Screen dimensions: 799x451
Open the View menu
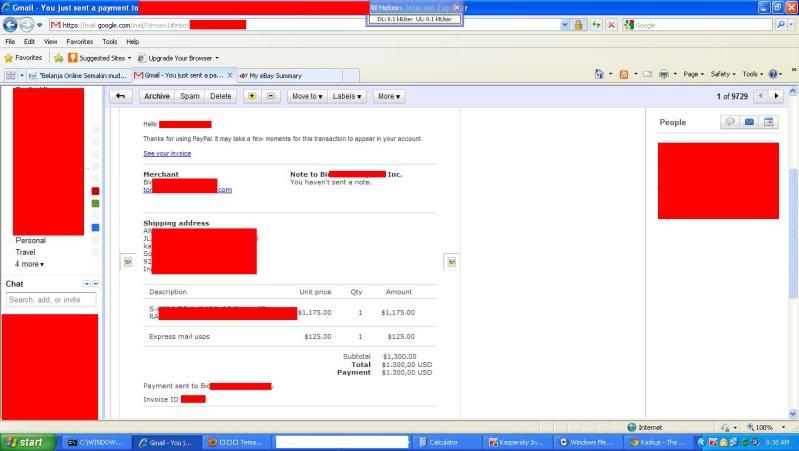pos(50,41)
